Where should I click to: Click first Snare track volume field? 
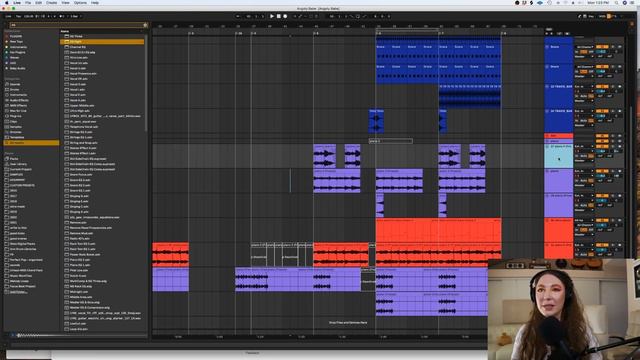click(x=602, y=52)
